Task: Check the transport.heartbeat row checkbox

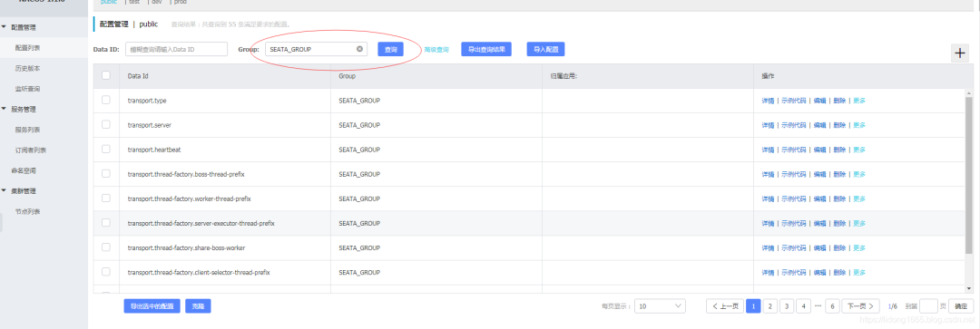Action: [x=105, y=150]
